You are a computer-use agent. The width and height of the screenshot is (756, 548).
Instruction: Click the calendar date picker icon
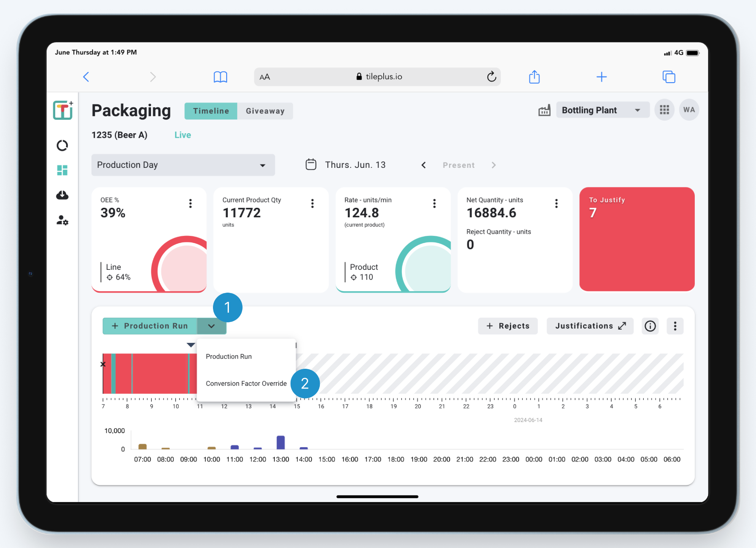[311, 165]
